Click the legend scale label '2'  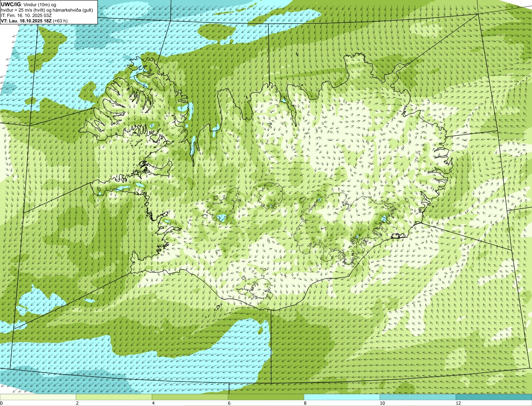(77, 403)
